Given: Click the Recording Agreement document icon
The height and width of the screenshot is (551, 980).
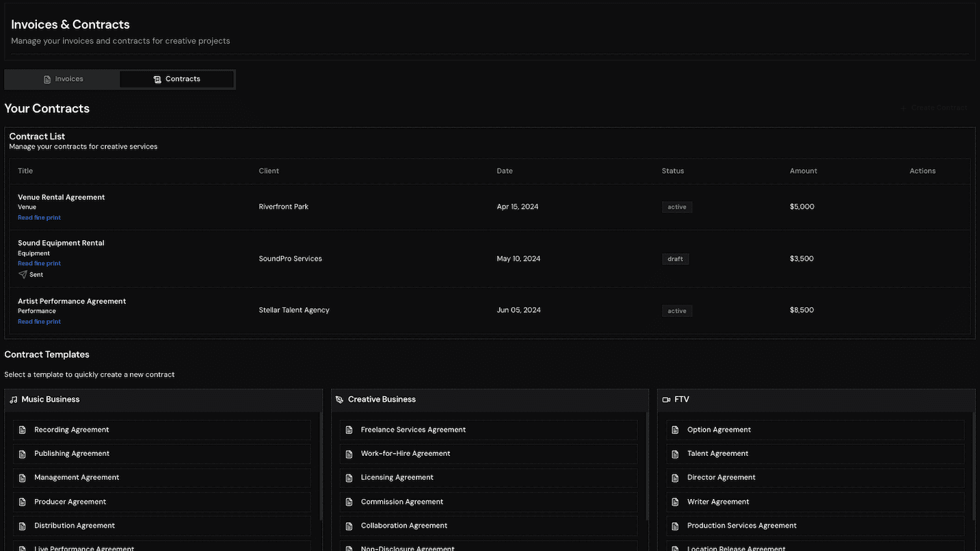Looking at the screenshot, I should [22, 430].
